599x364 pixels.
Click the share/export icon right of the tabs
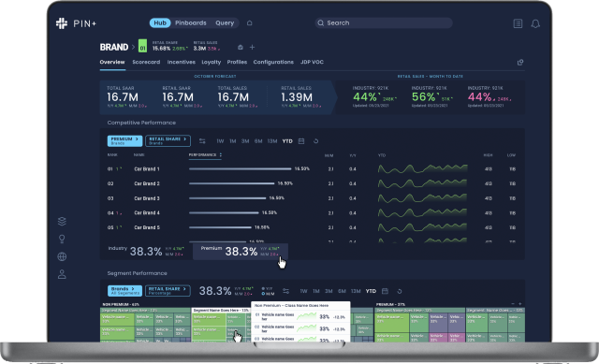pyautogui.click(x=520, y=63)
